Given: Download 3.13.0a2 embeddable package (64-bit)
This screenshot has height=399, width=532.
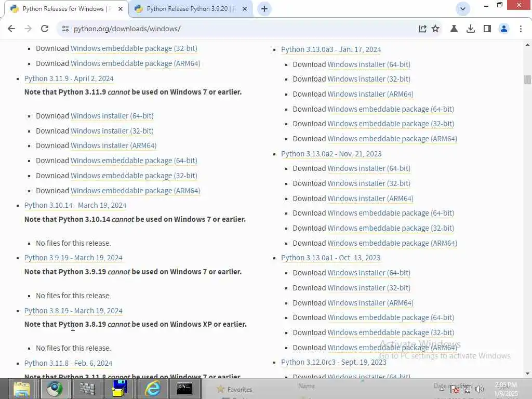Looking at the screenshot, I should (391, 214).
